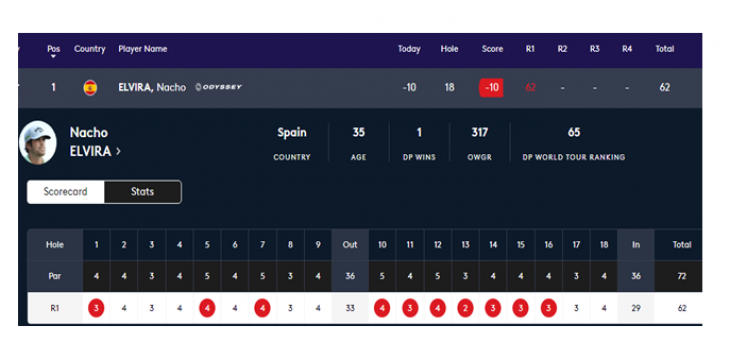Click the red birdie circle on hole 1
730x360 pixels.
pyautogui.click(x=96, y=308)
